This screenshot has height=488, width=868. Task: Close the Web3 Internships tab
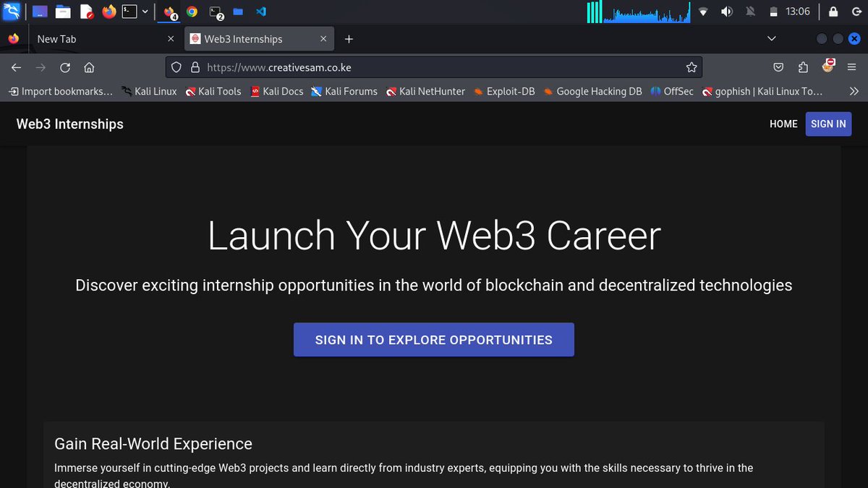(x=323, y=39)
